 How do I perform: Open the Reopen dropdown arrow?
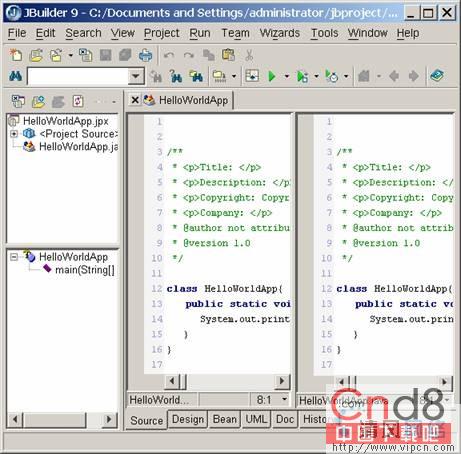coord(70,55)
